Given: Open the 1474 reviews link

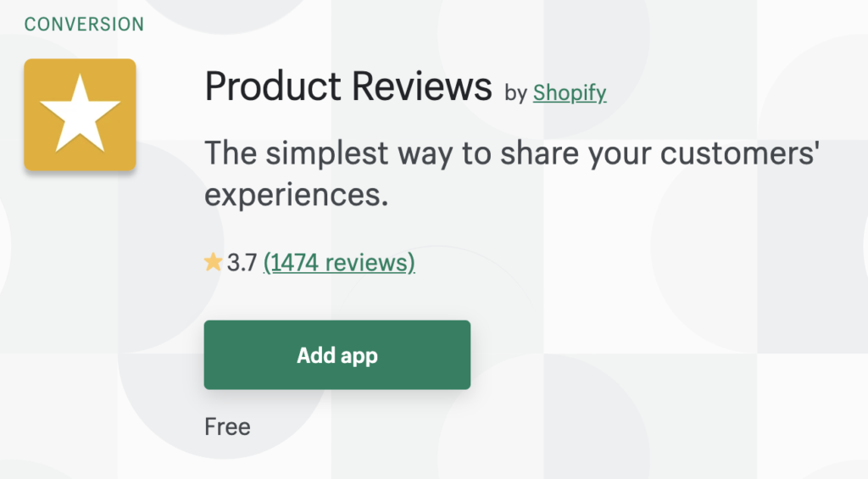Looking at the screenshot, I should (339, 263).
